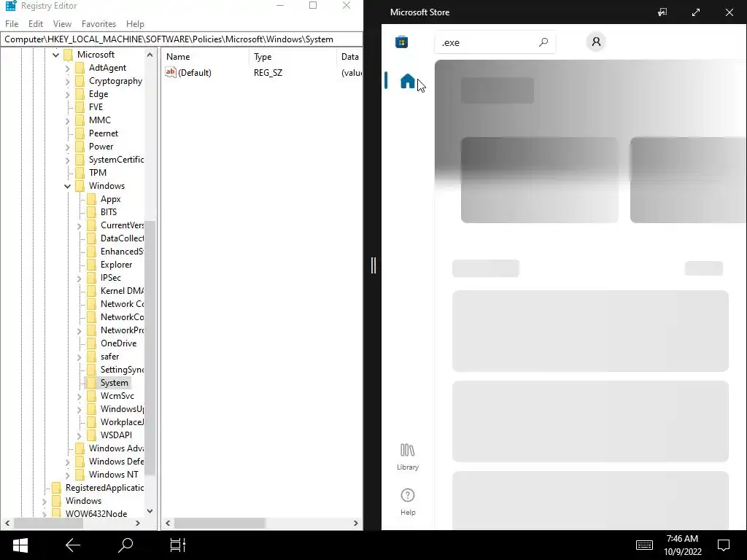
Task: Click the split-screen divider handle
Action: click(x=373, y=265)
